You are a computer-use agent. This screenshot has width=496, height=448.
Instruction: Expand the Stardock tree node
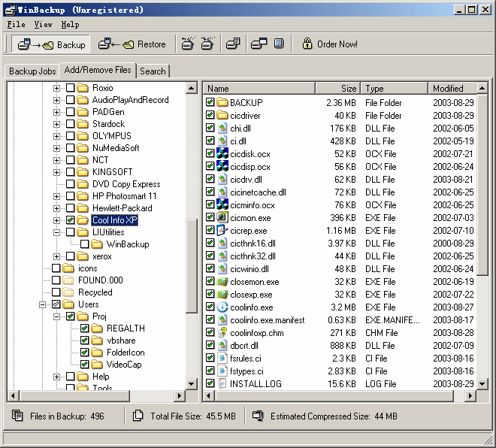coord(56,124)
